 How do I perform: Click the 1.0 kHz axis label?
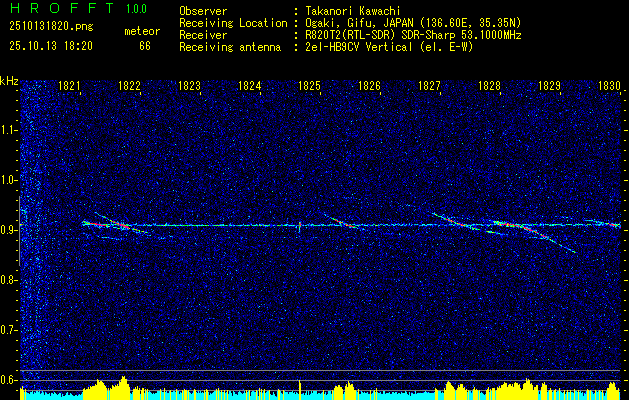pos(9,181)
